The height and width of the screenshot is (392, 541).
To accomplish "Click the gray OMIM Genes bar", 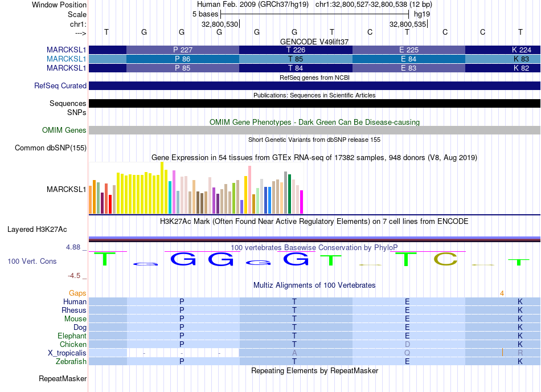I will point(314,130).
